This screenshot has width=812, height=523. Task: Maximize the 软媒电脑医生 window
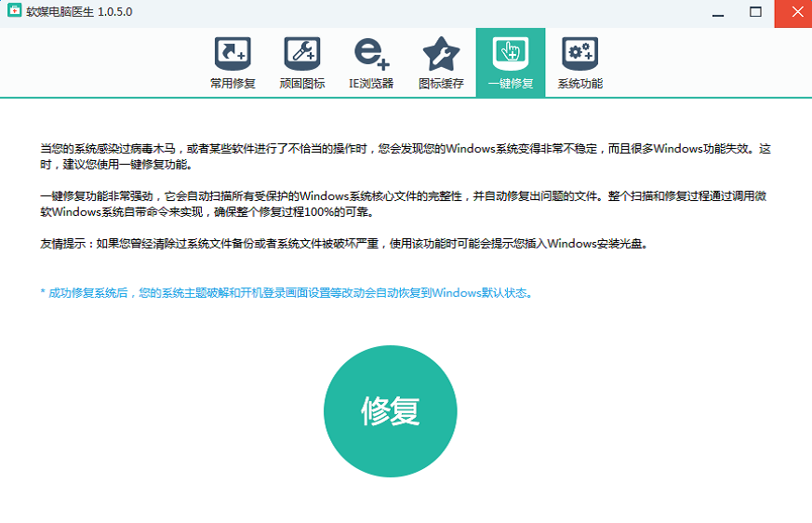[x=755, y=13]
